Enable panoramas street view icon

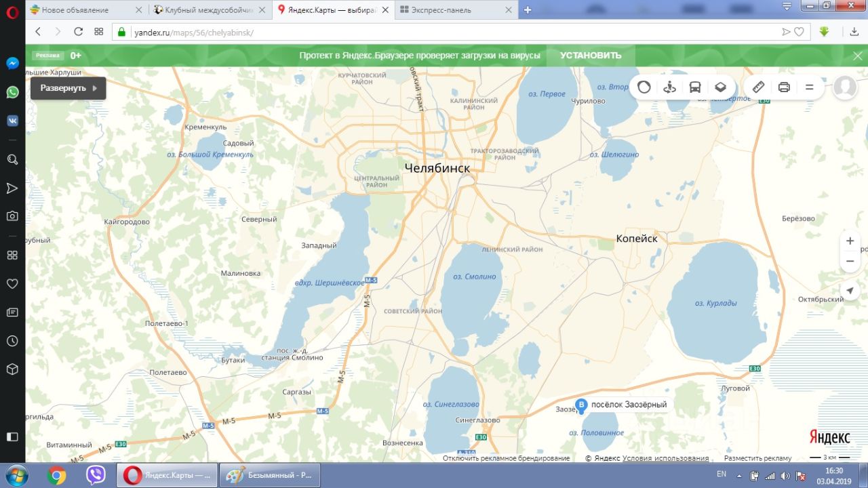click(670, 87)
